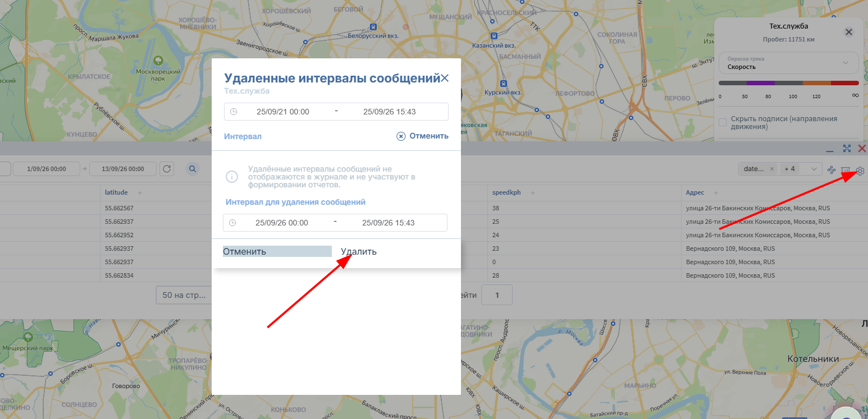Click clock icon in the deletion interval field
This screenshot has width=868, height=419.
click(x=232, y=223)
